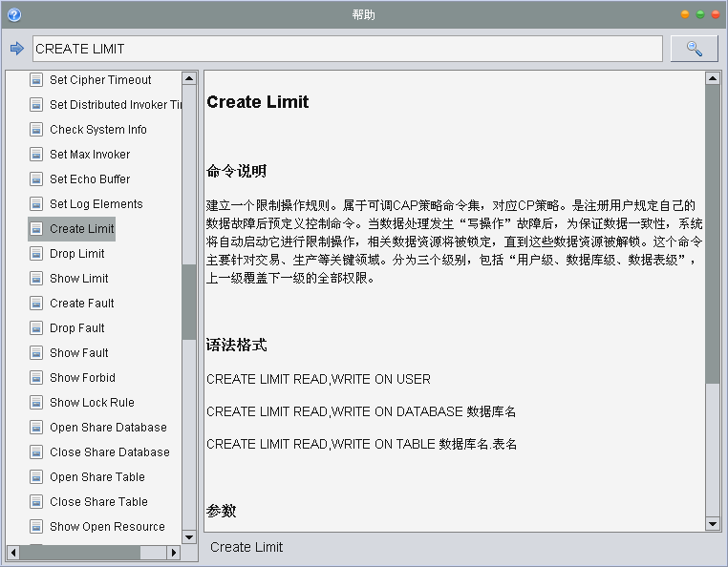Screen dimensions: 728x567
Task: Select the Set Max Invoker topic
Action: coord(90,154)
